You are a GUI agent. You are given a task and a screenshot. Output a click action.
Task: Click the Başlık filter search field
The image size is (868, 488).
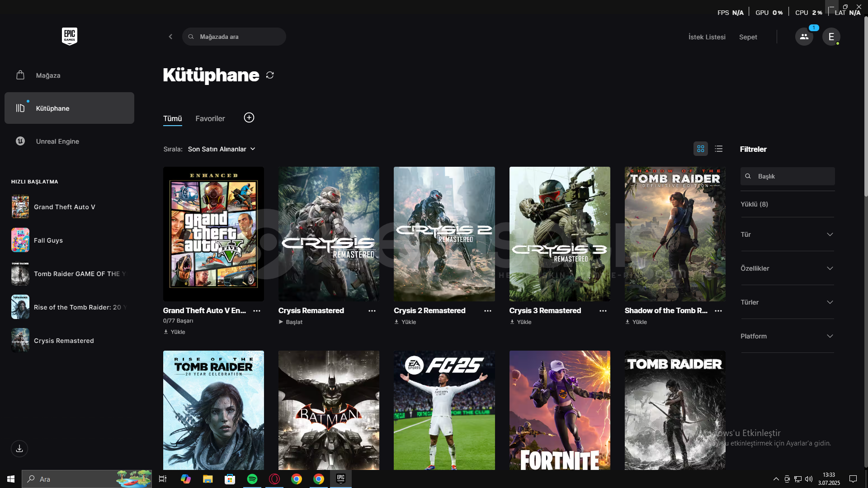tap(788, 176)
